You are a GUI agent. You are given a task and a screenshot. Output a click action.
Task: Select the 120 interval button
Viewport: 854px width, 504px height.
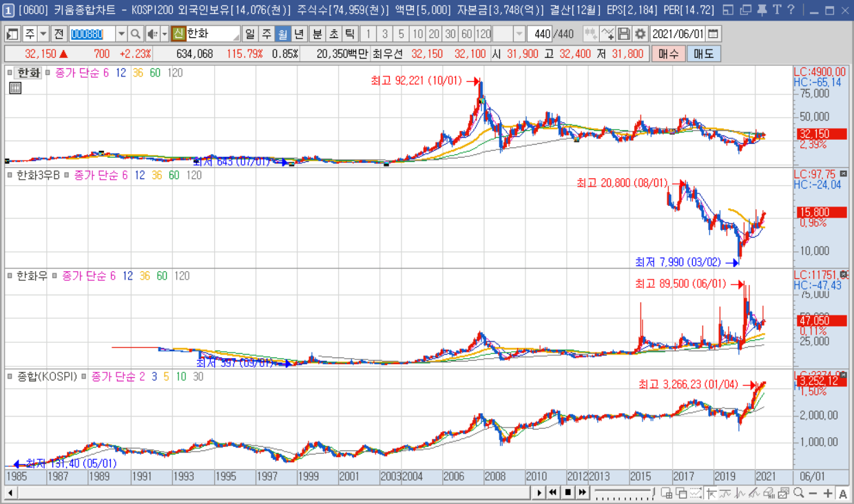pyautogui.click(x=483, y=34)
